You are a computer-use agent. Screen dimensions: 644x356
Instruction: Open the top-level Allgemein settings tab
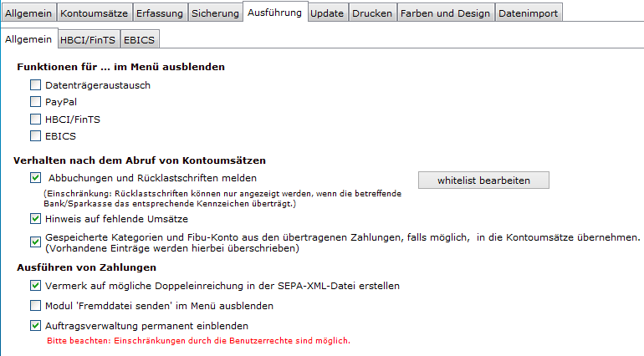click(28, 13)
